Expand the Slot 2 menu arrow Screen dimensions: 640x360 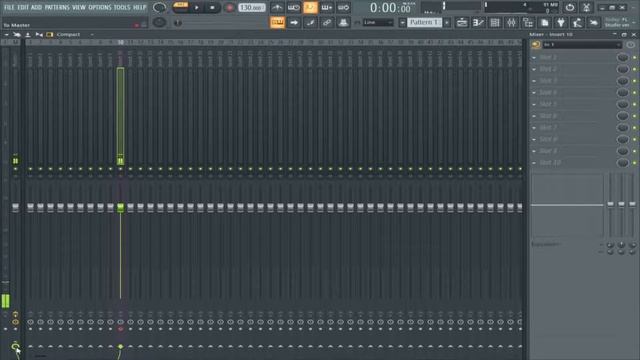tap(534, 69)
